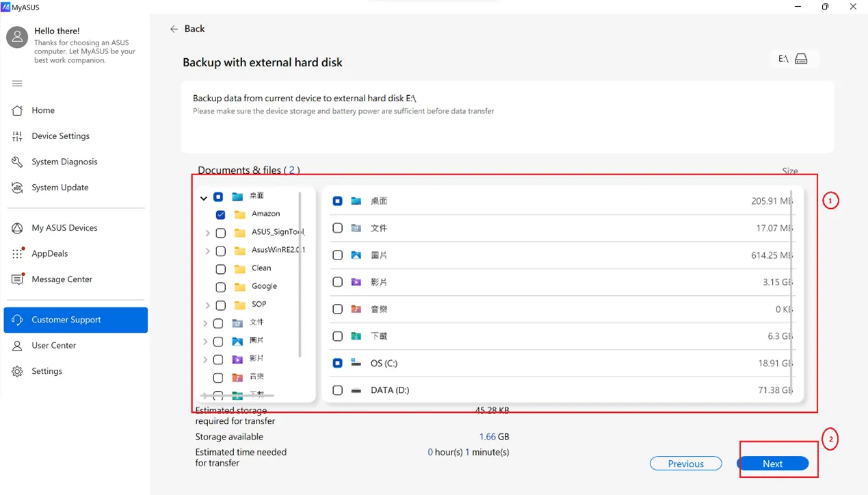Check the DATA (D:) drive checkbox

click(x=337, y=390)
